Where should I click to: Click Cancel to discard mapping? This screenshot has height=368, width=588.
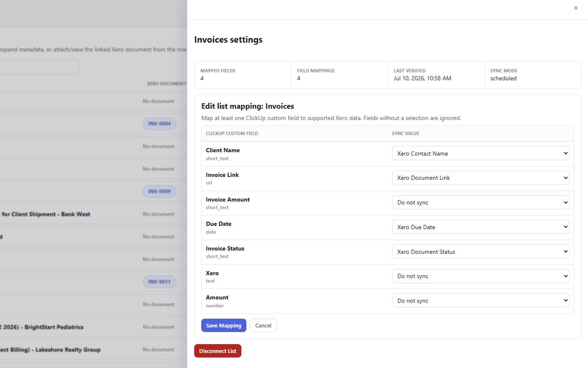(x=263, y=325)
